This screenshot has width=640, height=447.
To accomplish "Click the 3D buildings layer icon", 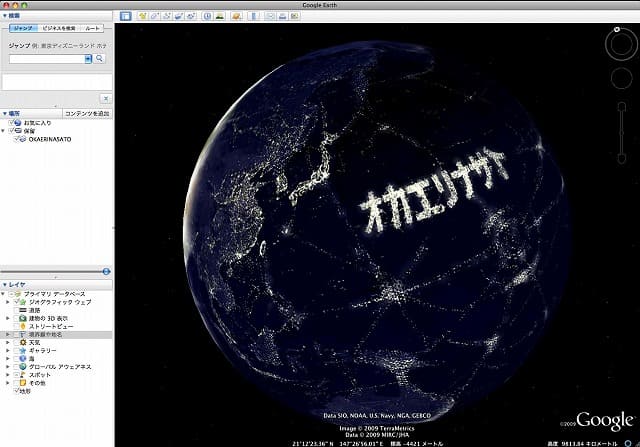I will point(23,318).
